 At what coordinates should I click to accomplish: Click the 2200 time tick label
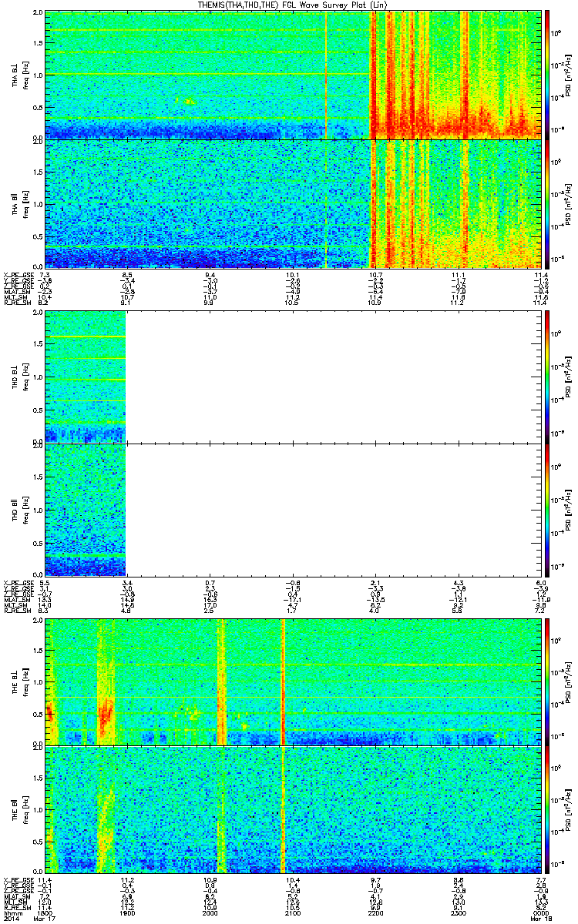pyautogui.click(x=375, y=912)
